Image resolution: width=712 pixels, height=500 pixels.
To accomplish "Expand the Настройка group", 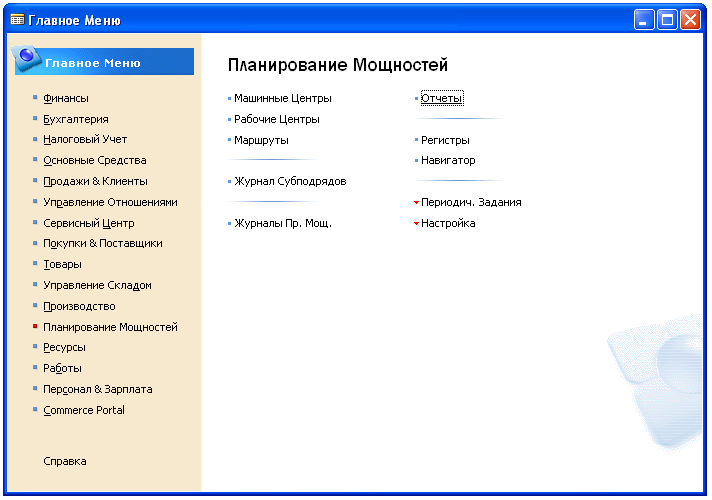I will click(448, 223).
